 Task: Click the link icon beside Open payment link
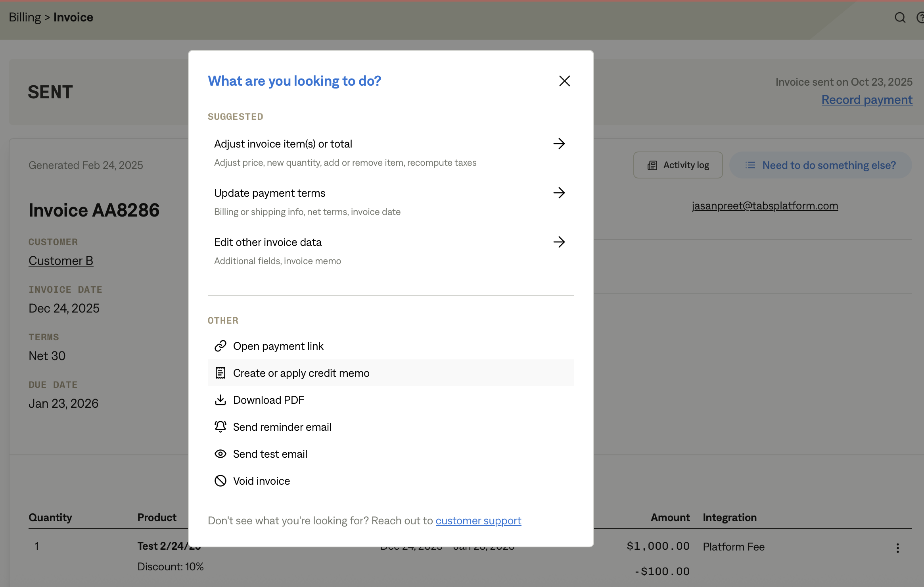[x=220, y=346]
